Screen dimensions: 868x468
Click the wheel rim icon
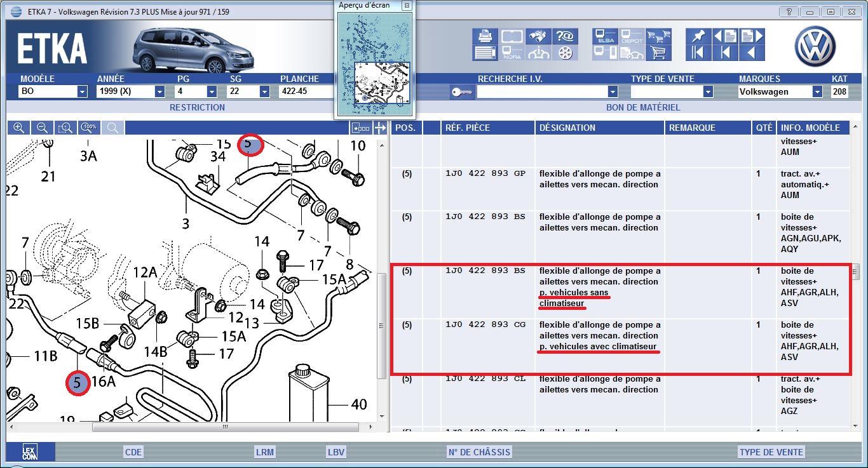coord(565,53)
